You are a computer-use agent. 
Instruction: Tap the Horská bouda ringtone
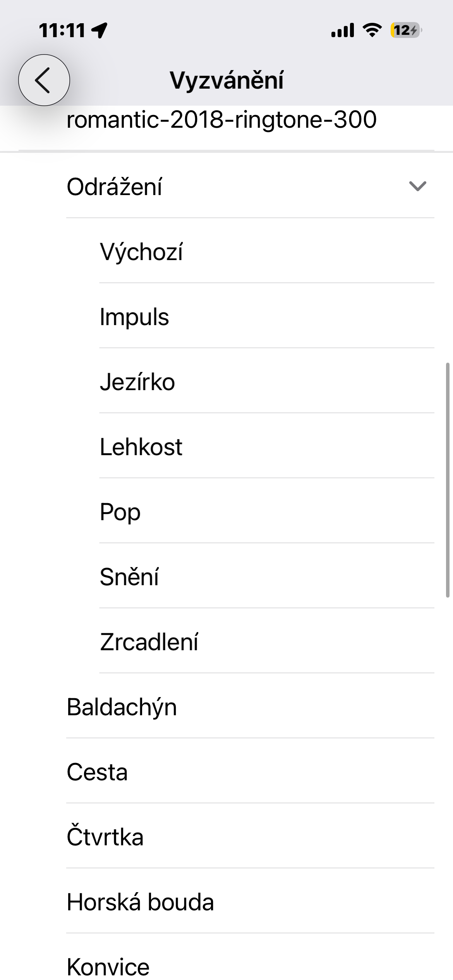pos(140,902)
